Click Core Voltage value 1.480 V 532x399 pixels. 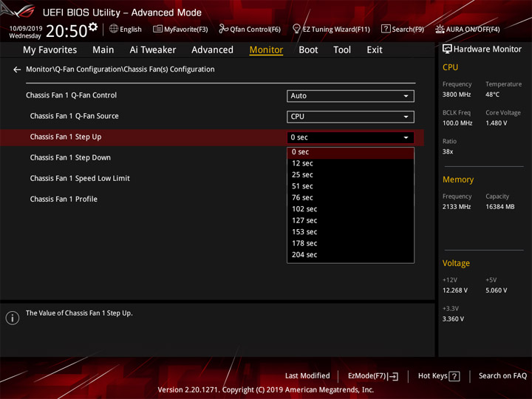[497, 123]
